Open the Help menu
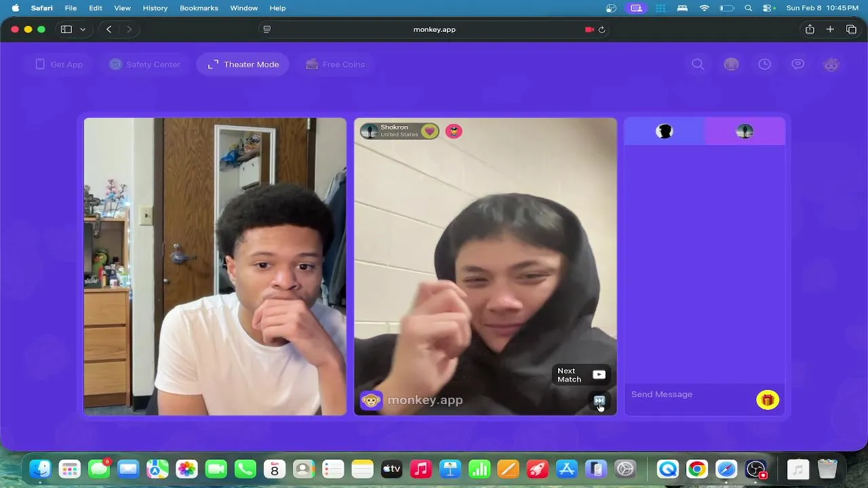The image size is (868, 488). coord(277,8)
